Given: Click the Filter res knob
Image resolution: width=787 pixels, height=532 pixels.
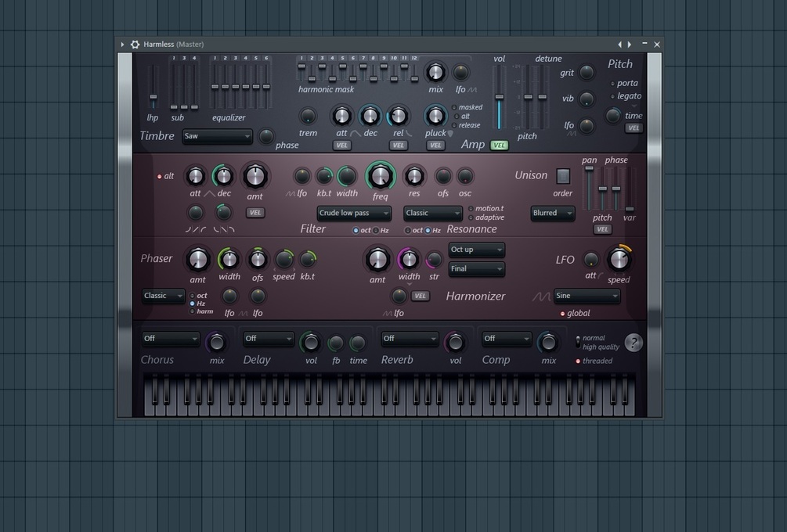Looking at the screenshot, I should coord(414,176).
